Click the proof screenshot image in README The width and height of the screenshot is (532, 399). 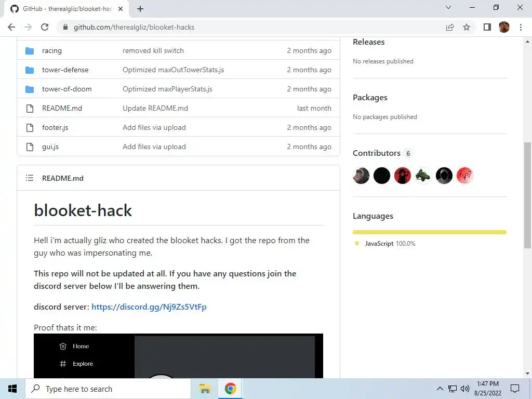click(x=179, y=356)
